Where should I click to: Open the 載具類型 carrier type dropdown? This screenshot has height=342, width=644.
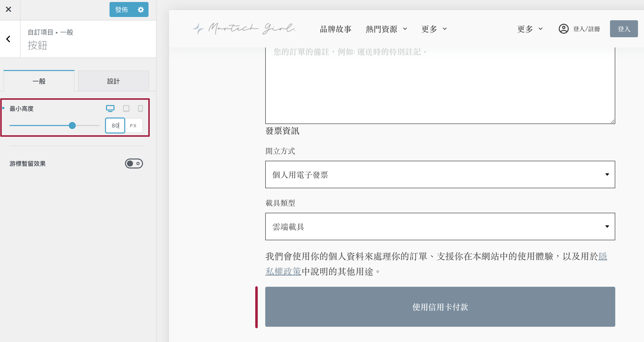click(440, 226)
